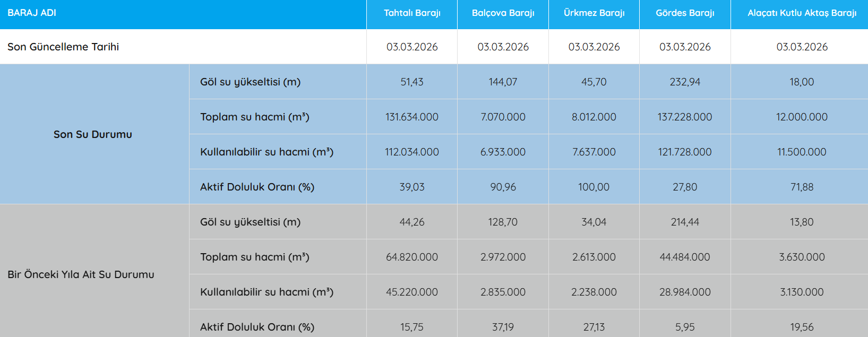Click Bir Önceki Yıla Ait Su Durumu
The image size is (868, 337).
(81, 274)
